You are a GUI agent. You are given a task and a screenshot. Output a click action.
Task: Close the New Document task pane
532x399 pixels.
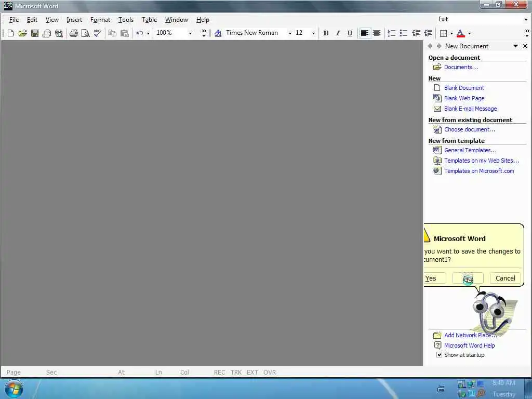[x=525, y=46]
